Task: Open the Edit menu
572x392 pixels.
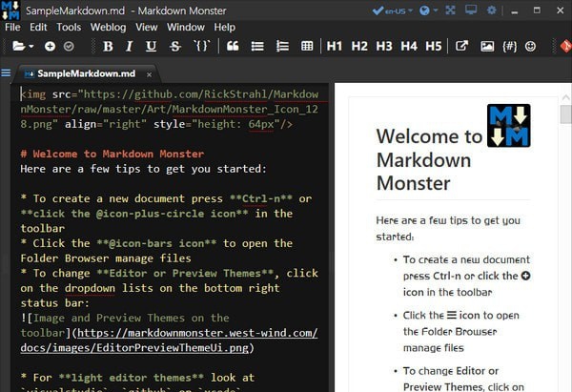Action: point(38,27)
